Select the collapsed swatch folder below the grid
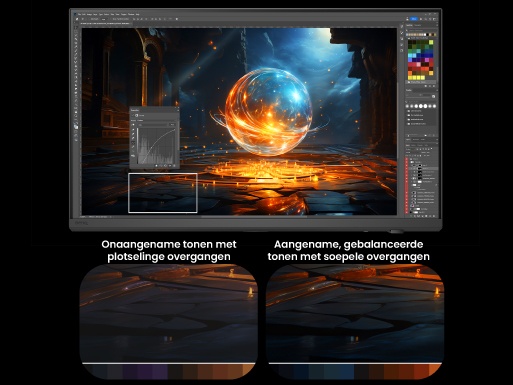The image size is (513, 385). pos(422,82)
